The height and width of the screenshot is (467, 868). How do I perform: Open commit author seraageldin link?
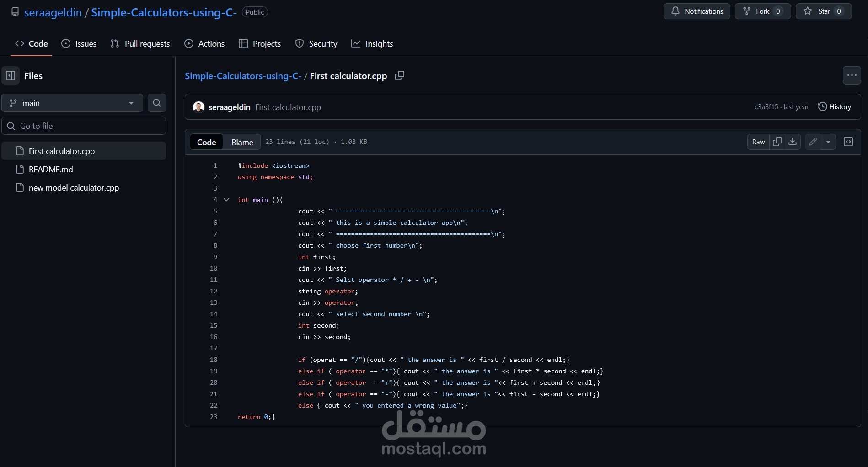pos(230,107)
